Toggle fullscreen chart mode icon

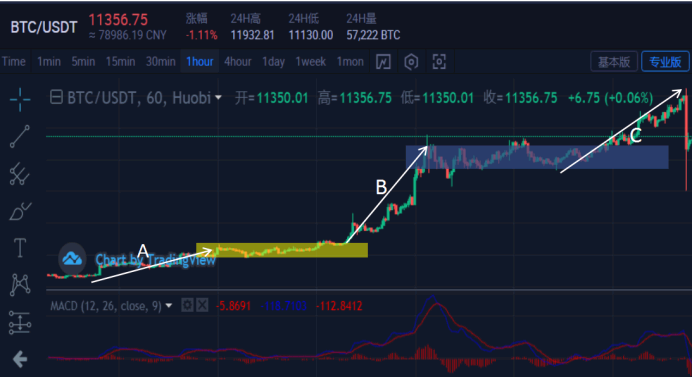[x=439, y=62]
